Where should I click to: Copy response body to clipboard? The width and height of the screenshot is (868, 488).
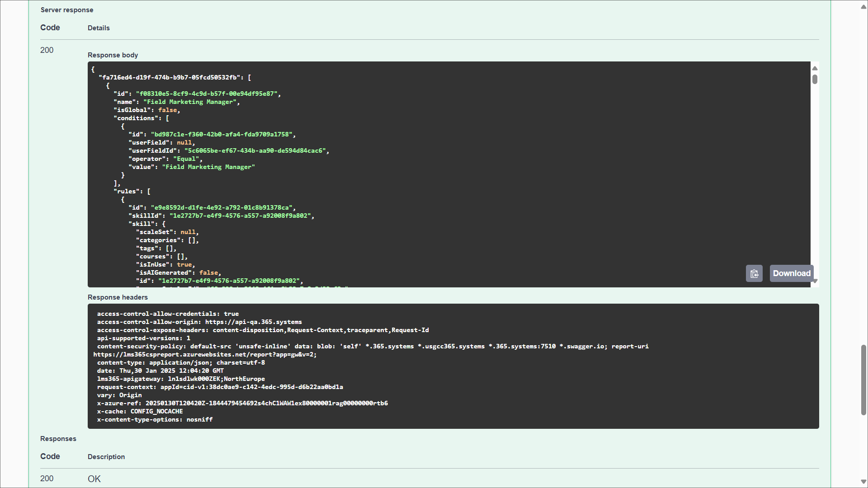754,273
